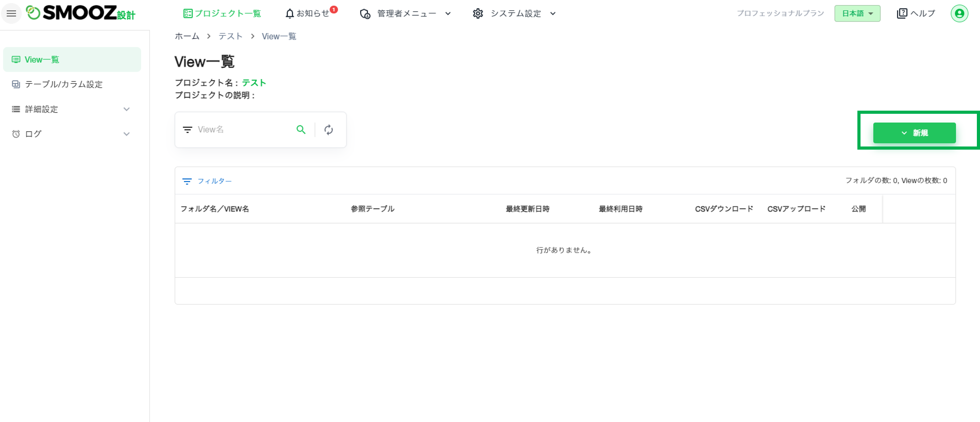
Task: Click the CSVダウンロード column header
Action: tap(724, 209)
